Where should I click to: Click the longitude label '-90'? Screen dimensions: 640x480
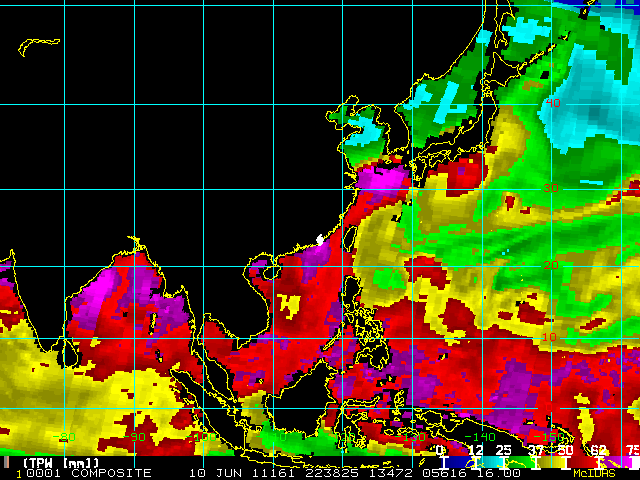134,437
